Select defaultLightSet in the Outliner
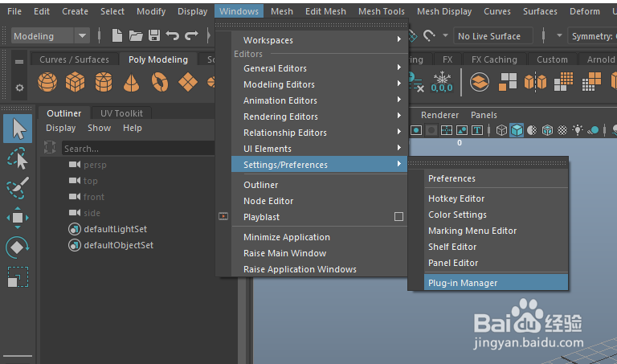 115,229
